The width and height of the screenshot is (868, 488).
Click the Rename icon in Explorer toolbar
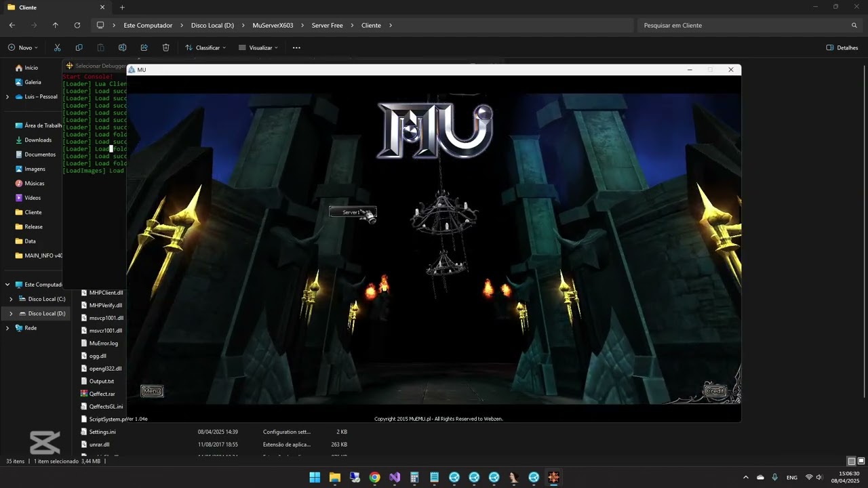122,47
